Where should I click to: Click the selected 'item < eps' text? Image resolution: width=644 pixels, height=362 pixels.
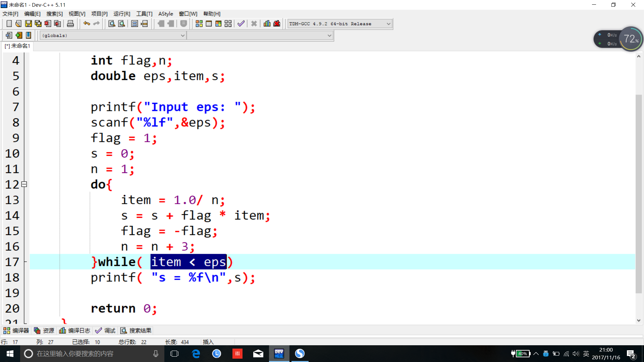[189, 262]
